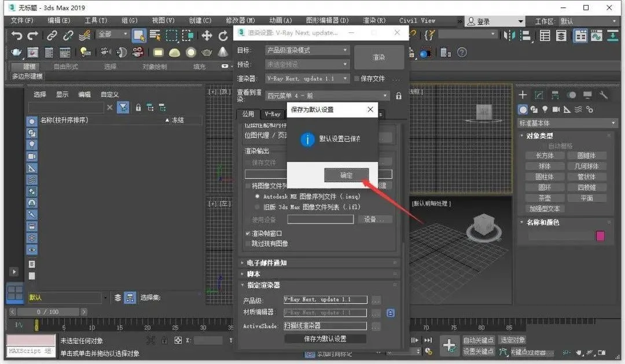Click the scene explorer lock icon
This screenshot has width=625, height=364.
coord(138,107)
